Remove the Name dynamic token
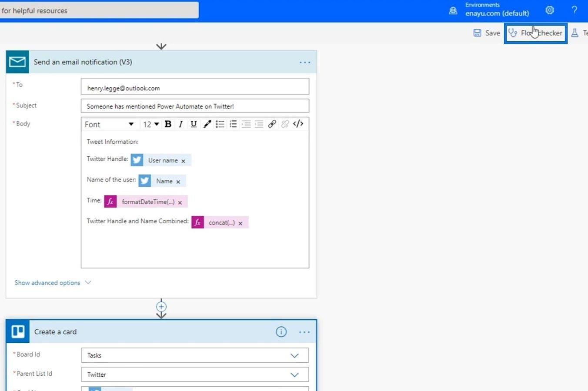 pyautogui.click(x=178, y=182)
